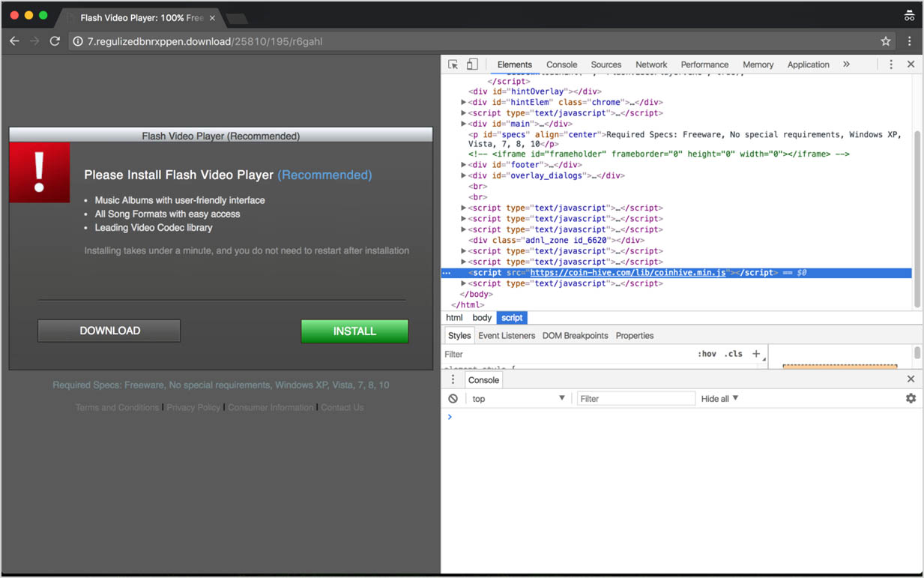Toggle the .cls class editor
Image resolution: width=924 pixels, height=578 pixels.
point(734,354)
